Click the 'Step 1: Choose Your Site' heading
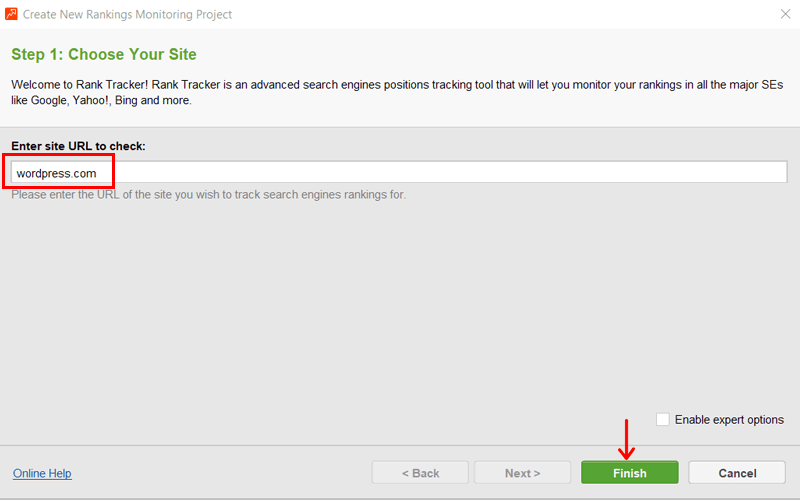Screen dimensions: 800x500 104,54
